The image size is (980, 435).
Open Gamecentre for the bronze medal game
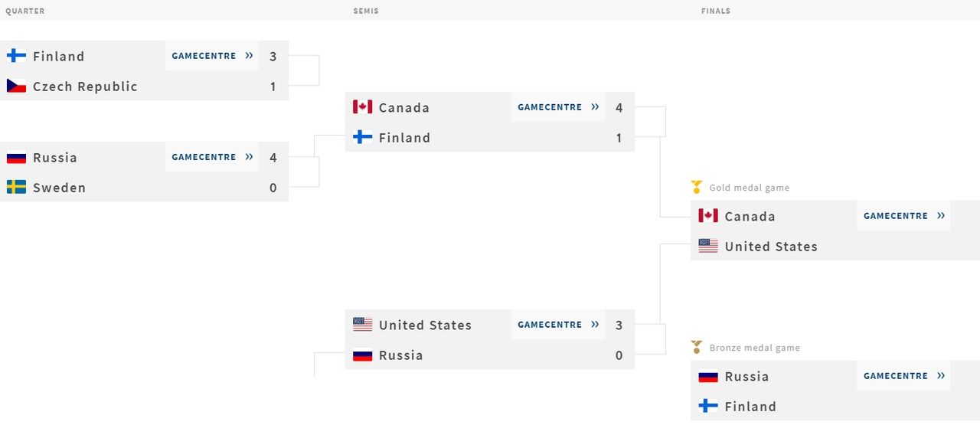904,376
